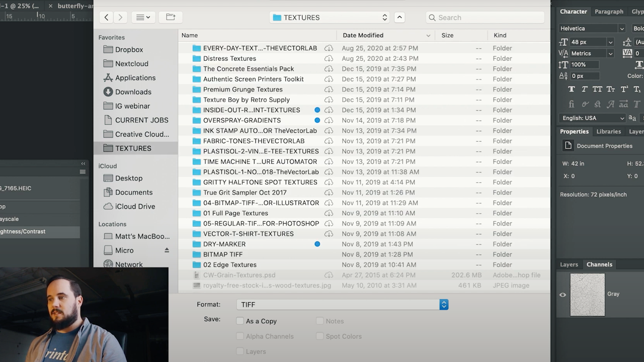Switch to Layers tab beside Channels
644x362 pixels.
click(569, 264)
